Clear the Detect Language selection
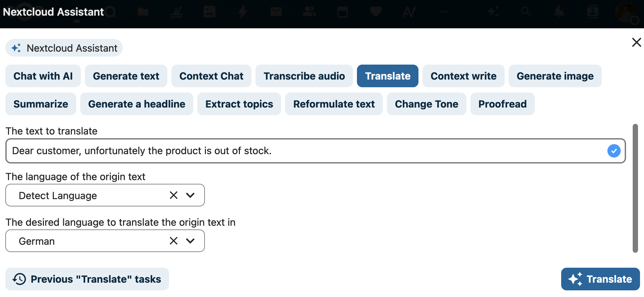Viewport: 644px width, 297px height. click(x=174, y=195)
